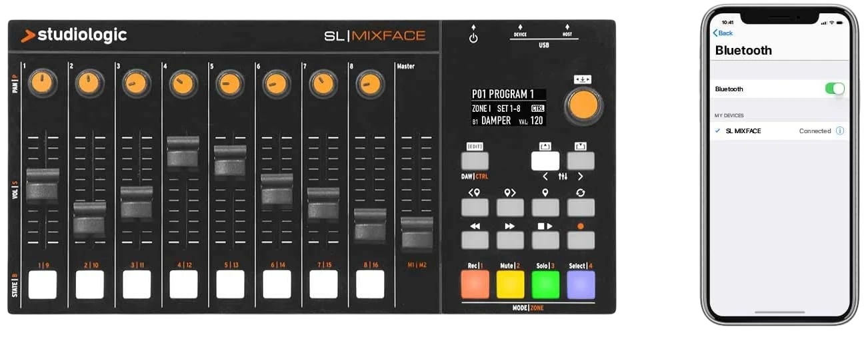This screenshot has width=868, height=339.
Task: Click the channel 3 volume fader cap
Action: [x=137, y=202]
